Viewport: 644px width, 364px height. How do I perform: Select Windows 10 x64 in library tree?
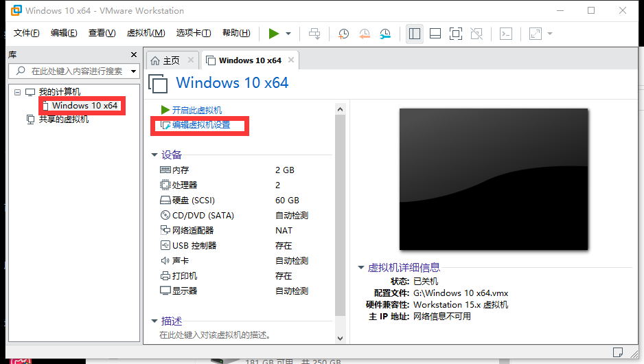click(x=84, y=106)
